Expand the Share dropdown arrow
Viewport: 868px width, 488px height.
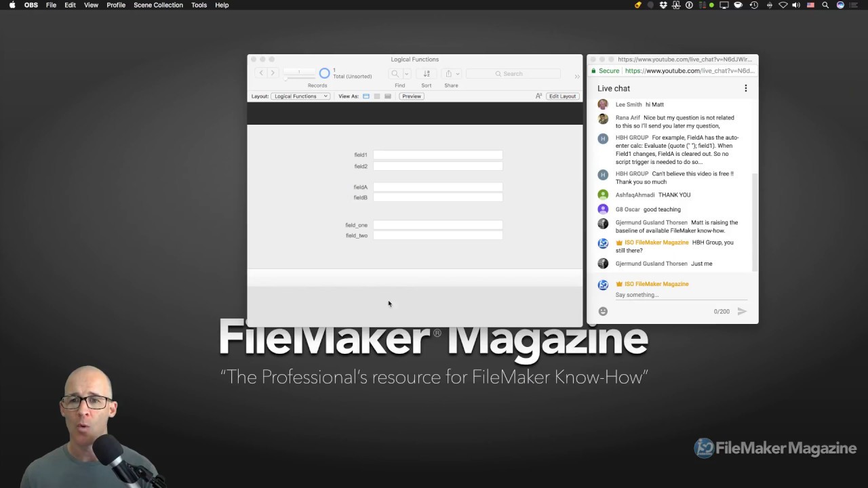pyautogui.click(x=458, y=74)
